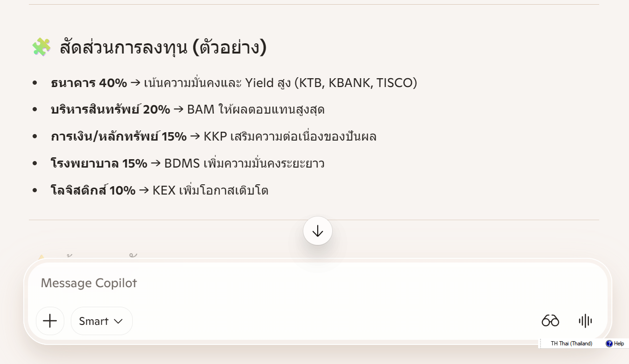
Task: Click the puzzle piece emoji beside the heading
Action: tap(41, 47)
